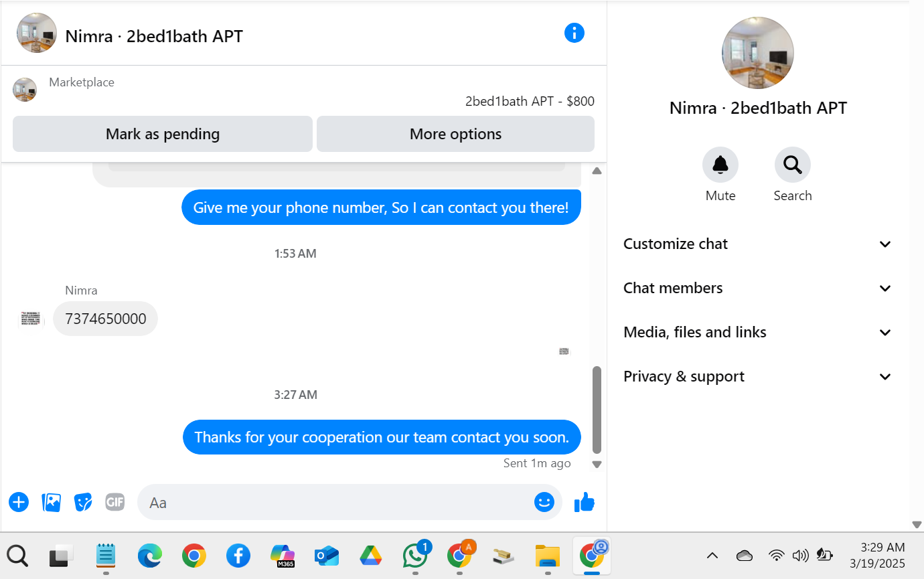Open conversation information via blue info icon

(x=574, y=33)
